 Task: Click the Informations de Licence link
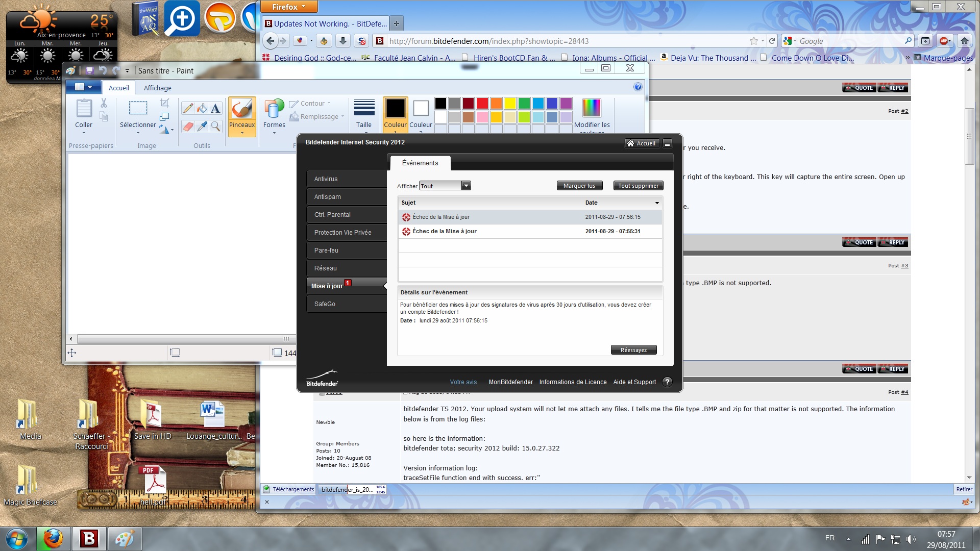tap(573, 382)
